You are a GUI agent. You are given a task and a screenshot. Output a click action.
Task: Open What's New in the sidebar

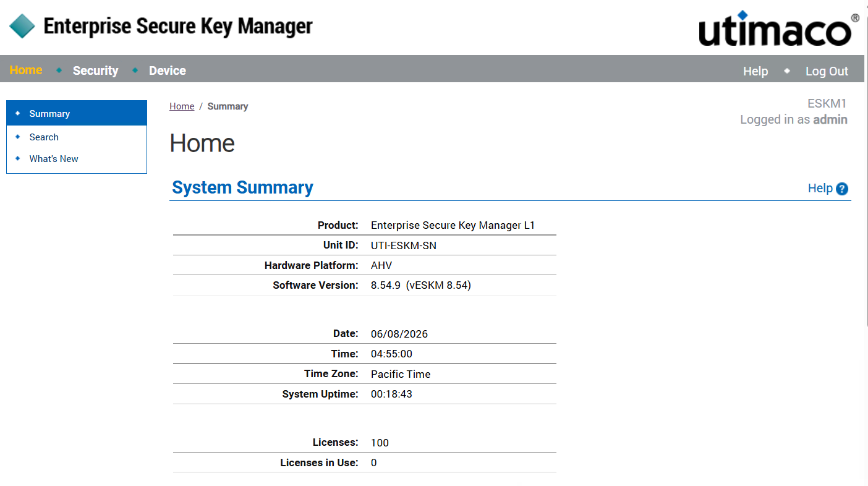[x=54, y=159]
